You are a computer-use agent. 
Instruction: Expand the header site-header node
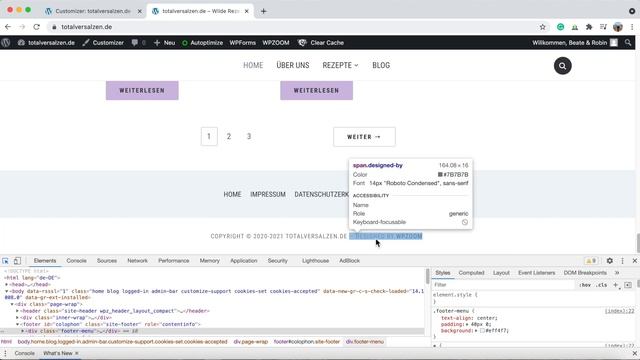point(18,311)
